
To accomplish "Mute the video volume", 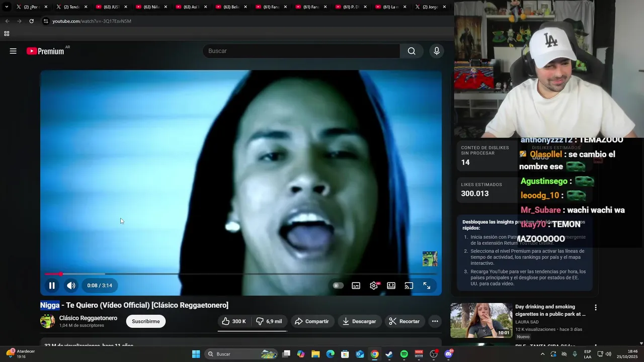I will click(71, 286).
